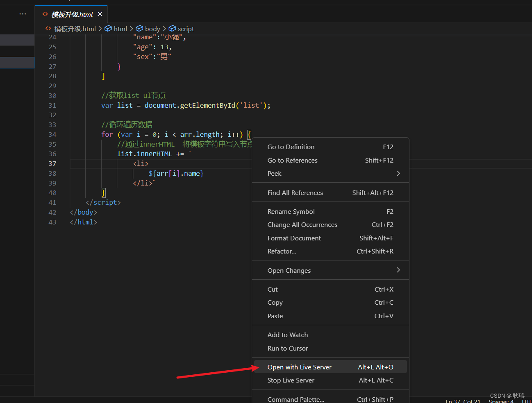The height and width of the screenshot is (403, 532).
Task: Click the body breadcrumb segment
Action: (152, 29)
